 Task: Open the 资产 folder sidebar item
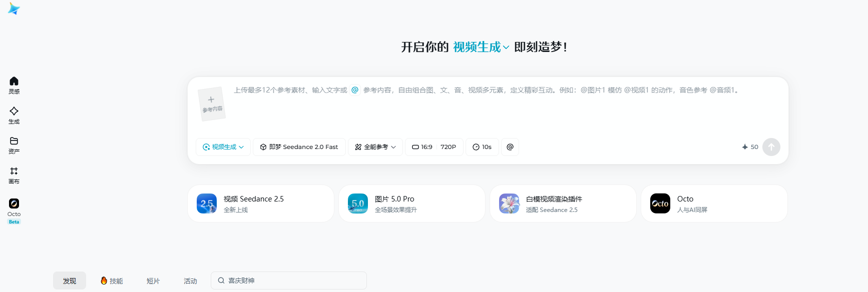pyautogui.click(x=14, y=145)
